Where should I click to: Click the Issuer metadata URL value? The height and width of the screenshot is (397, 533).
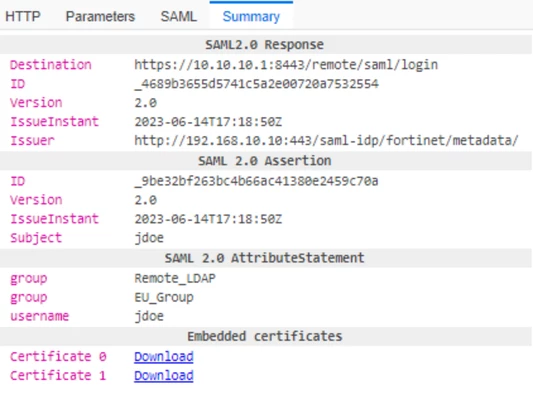(326, 140)
